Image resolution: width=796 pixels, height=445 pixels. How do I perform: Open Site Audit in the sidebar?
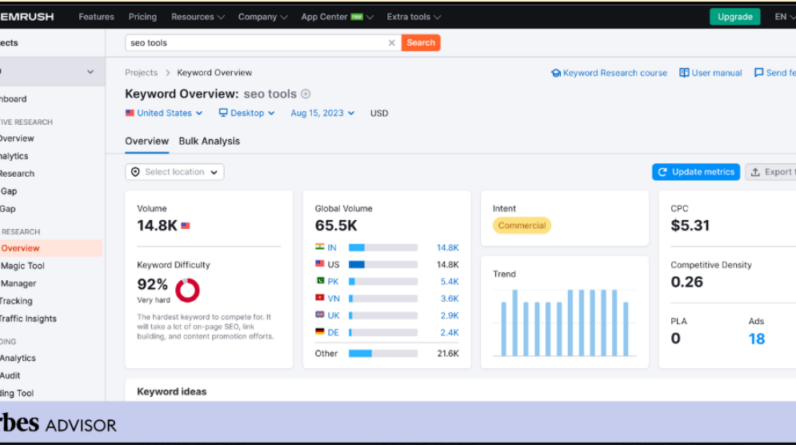coord(10,375)
